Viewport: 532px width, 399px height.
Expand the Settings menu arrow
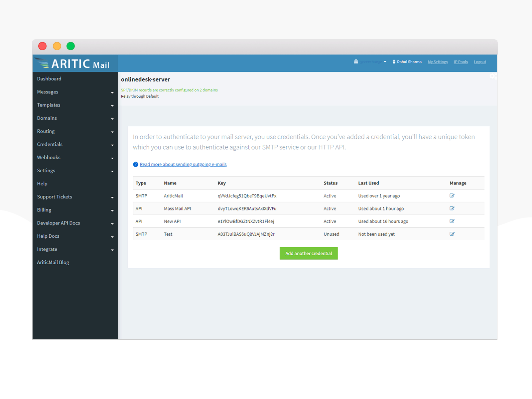click(x=112, y=172)
